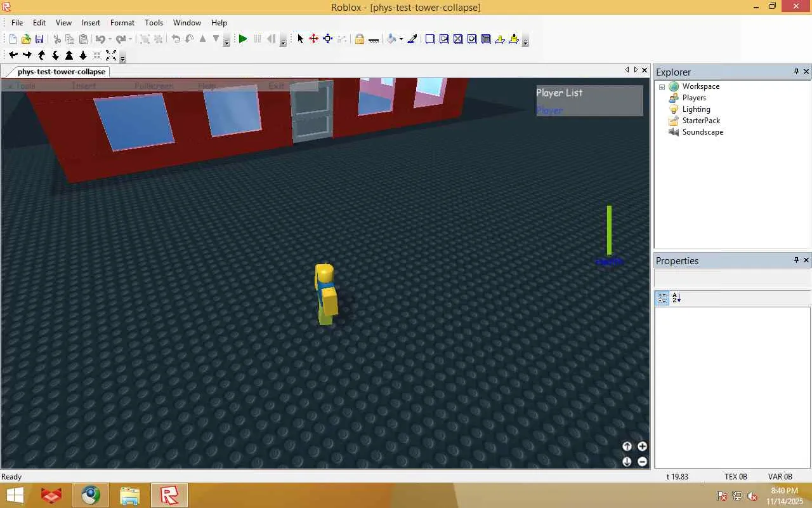Click the in-game Fullscreen button

pos(154,86)
